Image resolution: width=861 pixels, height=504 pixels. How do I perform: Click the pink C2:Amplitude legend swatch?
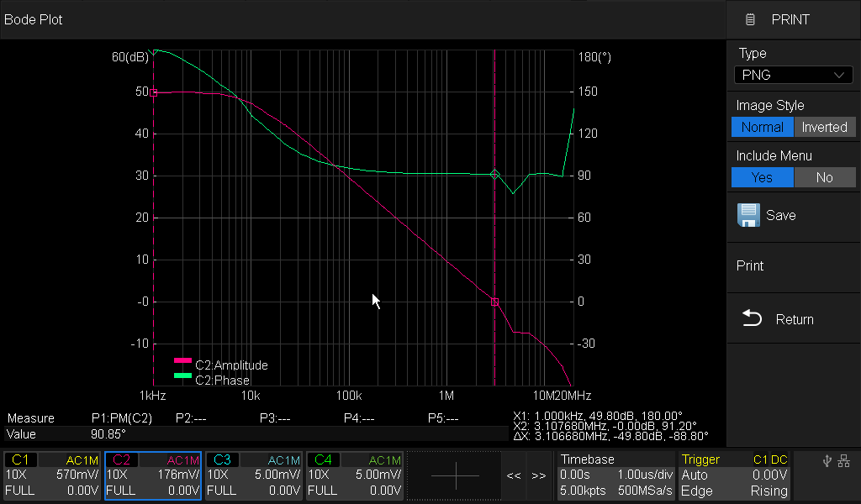182,360
